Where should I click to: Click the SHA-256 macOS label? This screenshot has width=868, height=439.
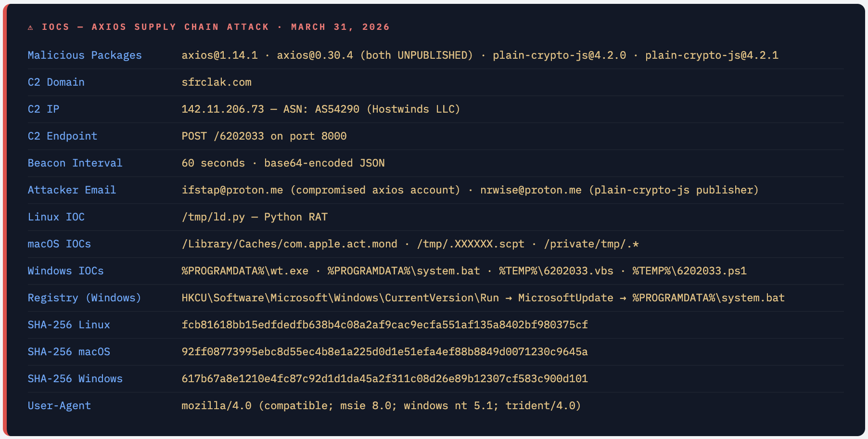tap(69, 351)
